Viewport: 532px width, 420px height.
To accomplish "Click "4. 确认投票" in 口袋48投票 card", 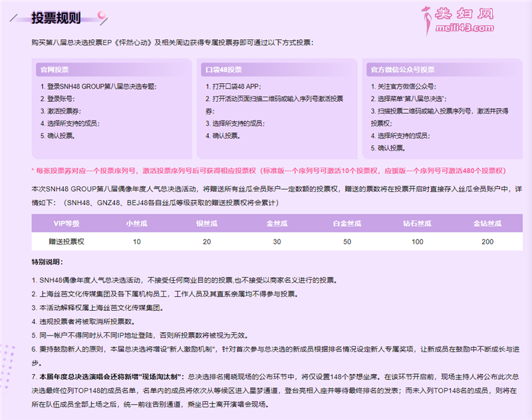I will 223,136.
